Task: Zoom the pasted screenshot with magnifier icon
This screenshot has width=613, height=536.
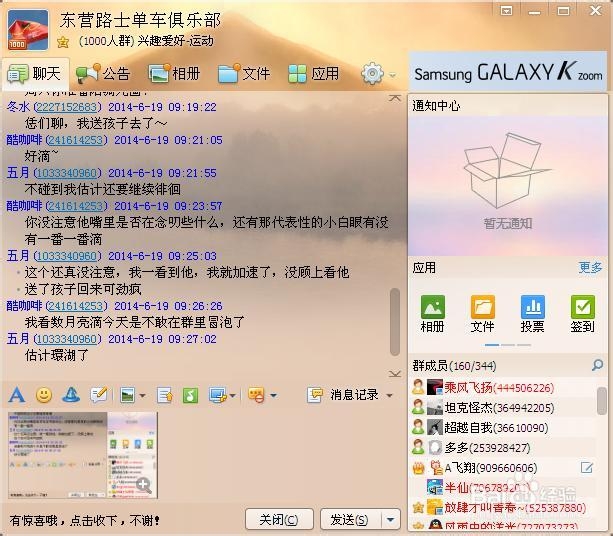Action: [x=143, y=485]
